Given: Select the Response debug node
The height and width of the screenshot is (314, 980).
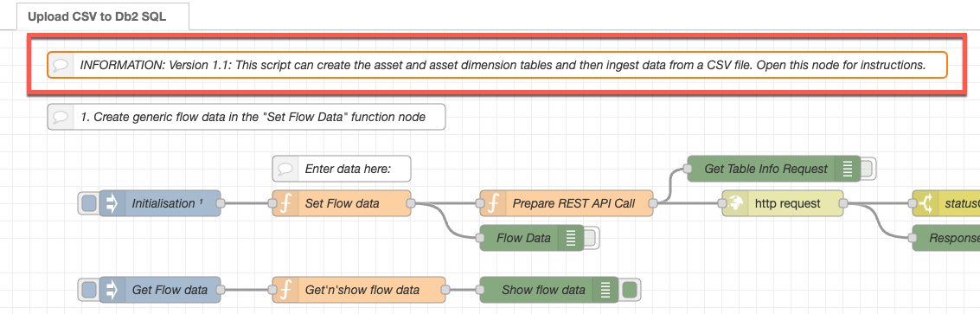Looking at the screenshot, I should (946, 238).
